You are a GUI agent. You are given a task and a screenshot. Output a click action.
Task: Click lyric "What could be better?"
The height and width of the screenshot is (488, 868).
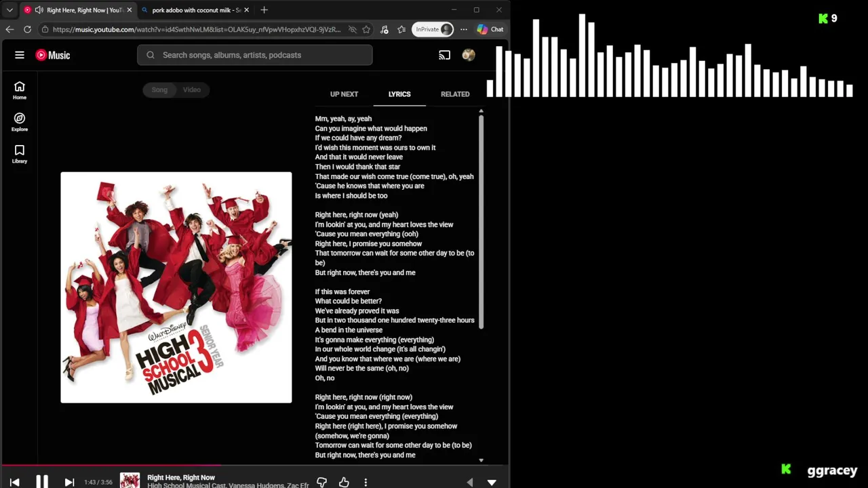click(x=349, y=301)
